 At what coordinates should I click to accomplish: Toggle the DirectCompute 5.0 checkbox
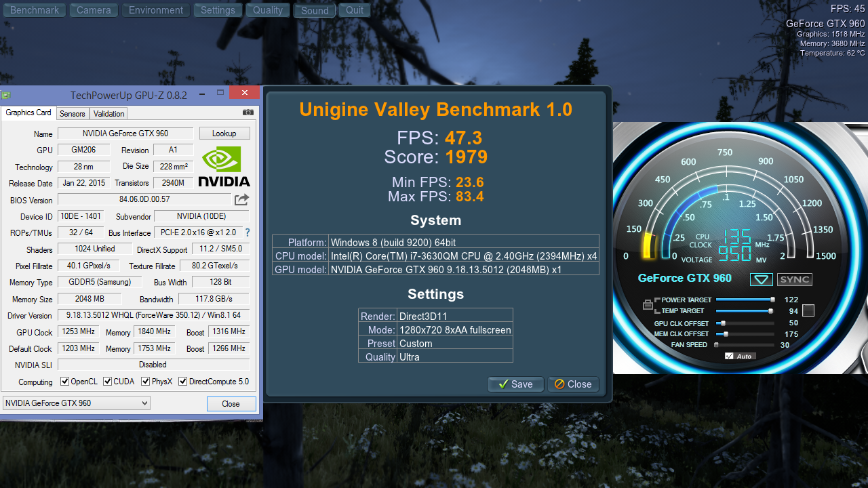[x=183, y=382]
